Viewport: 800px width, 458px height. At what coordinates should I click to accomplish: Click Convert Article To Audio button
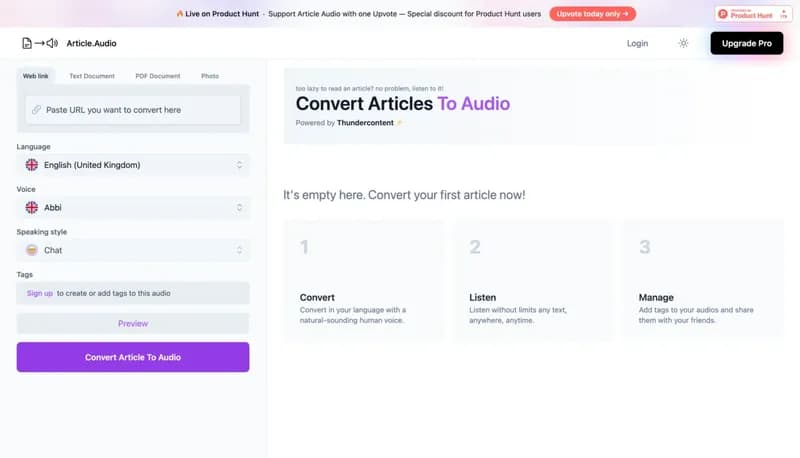point(133,357)
